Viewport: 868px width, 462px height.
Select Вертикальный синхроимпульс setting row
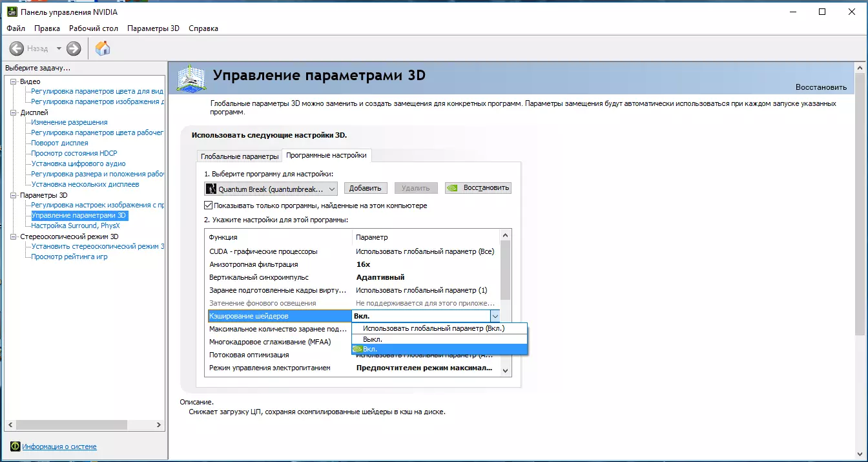click(353, 277)
